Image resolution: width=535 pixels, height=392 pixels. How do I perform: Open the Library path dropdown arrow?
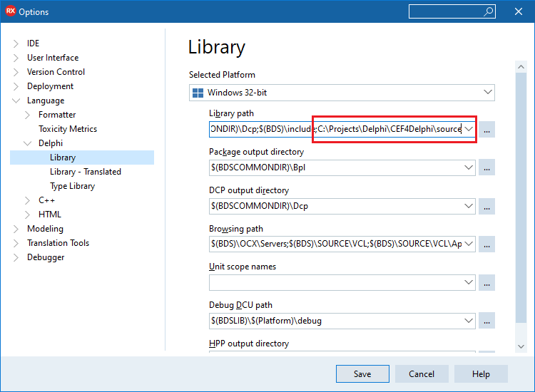pyautogui.click(x=469, y=129)
